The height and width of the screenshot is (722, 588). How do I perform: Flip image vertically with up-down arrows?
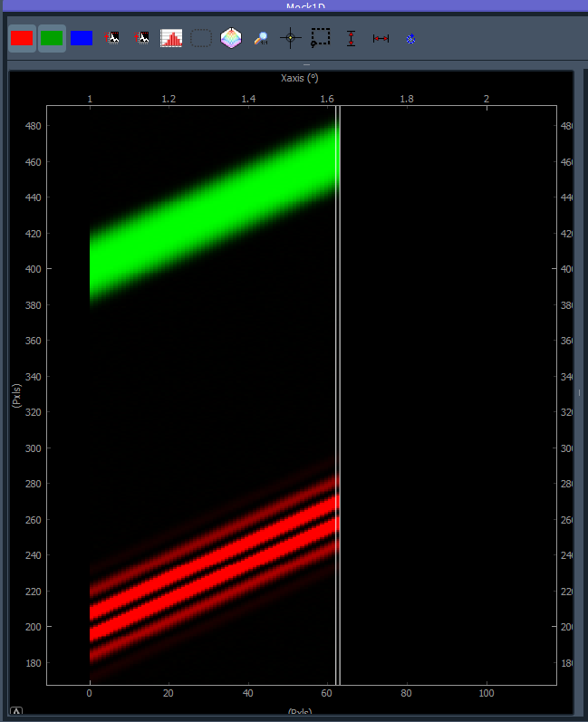coord(351,38)
